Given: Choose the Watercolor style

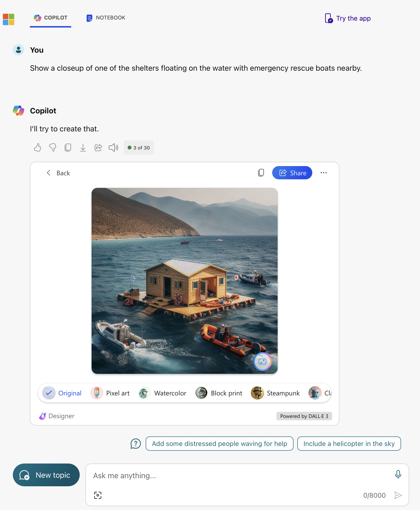Looking at the screenshot, I should 162,393.
